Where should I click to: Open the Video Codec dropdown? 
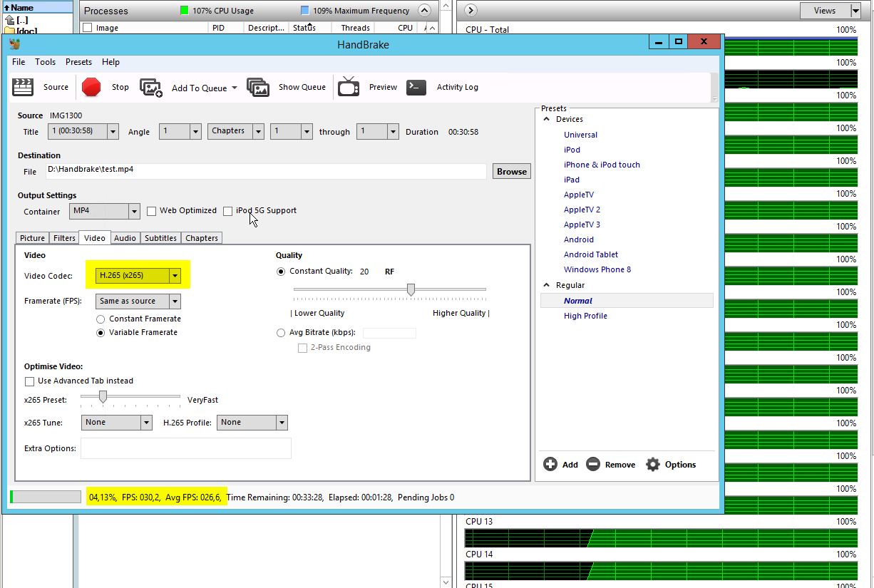coord(138,276)
